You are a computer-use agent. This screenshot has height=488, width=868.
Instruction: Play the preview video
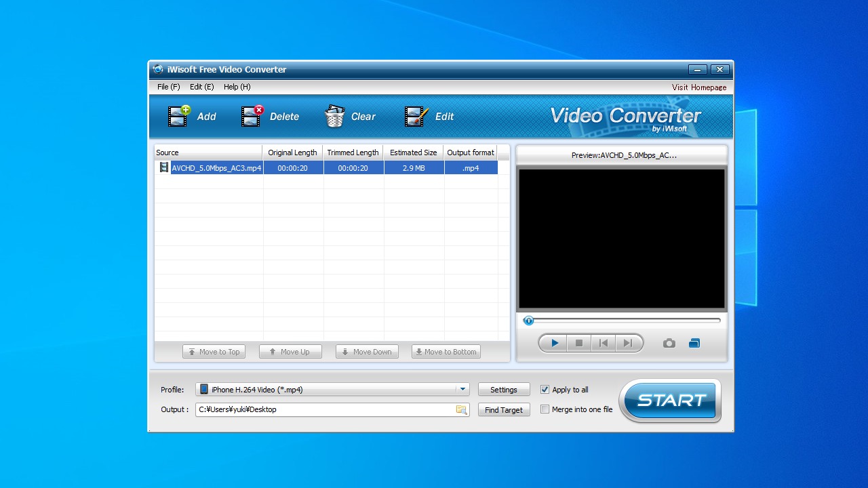point(555,343)
